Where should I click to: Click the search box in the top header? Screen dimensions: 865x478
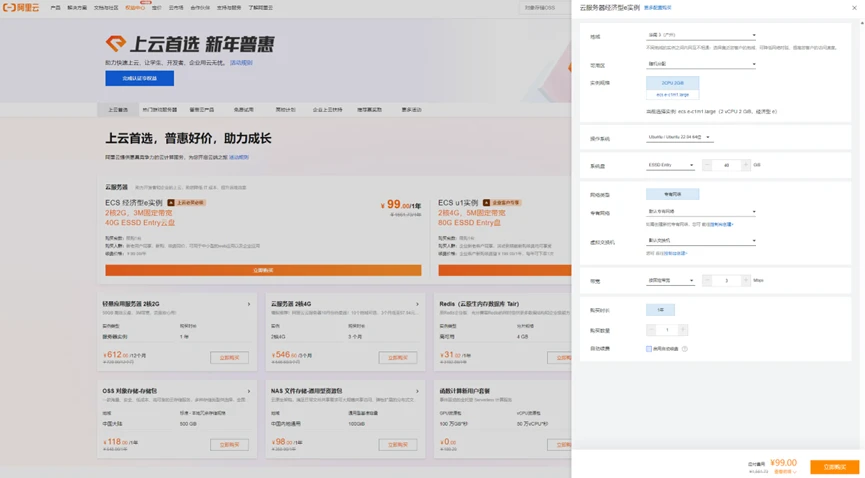click(544, 8)
